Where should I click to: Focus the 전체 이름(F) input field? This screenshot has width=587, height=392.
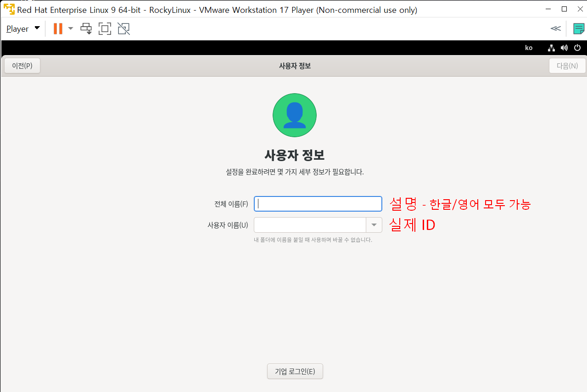pyautogui.click(x=318, y=204)
